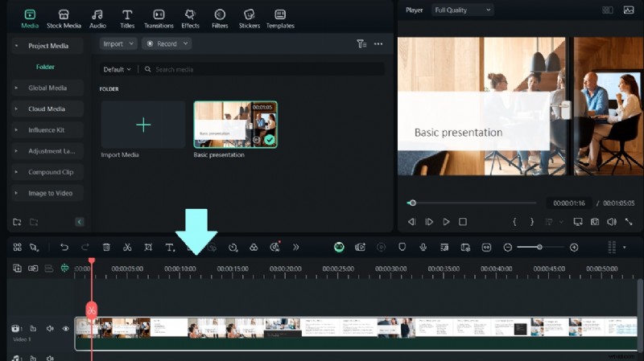The image size is (644, 361).
Task: Click the Import Media plus tile
Action: tap(143, 125)
